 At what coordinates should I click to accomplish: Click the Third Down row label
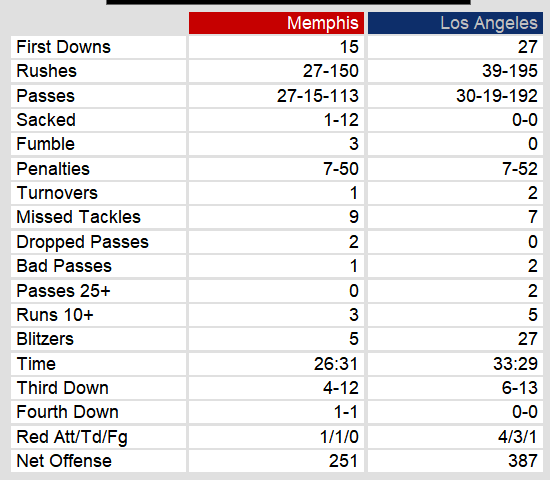pos(62,388)
